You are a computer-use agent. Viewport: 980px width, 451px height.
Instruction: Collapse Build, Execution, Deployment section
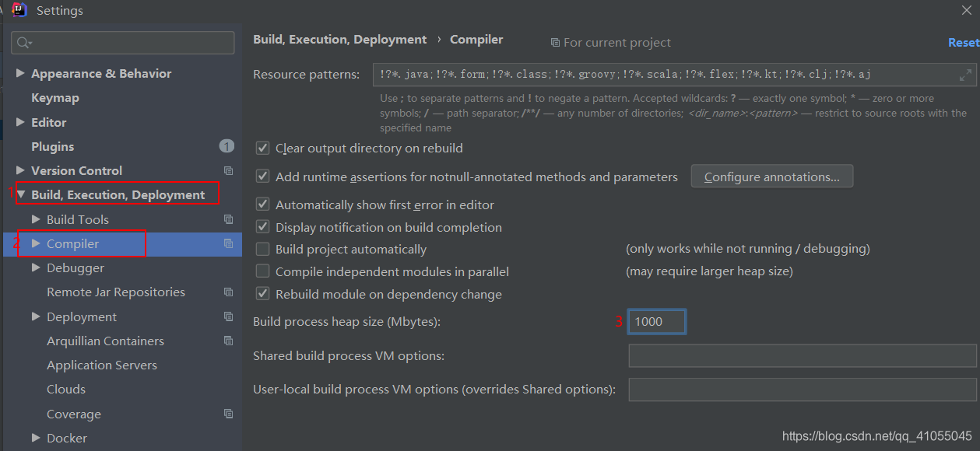click(x=20, y=195)
